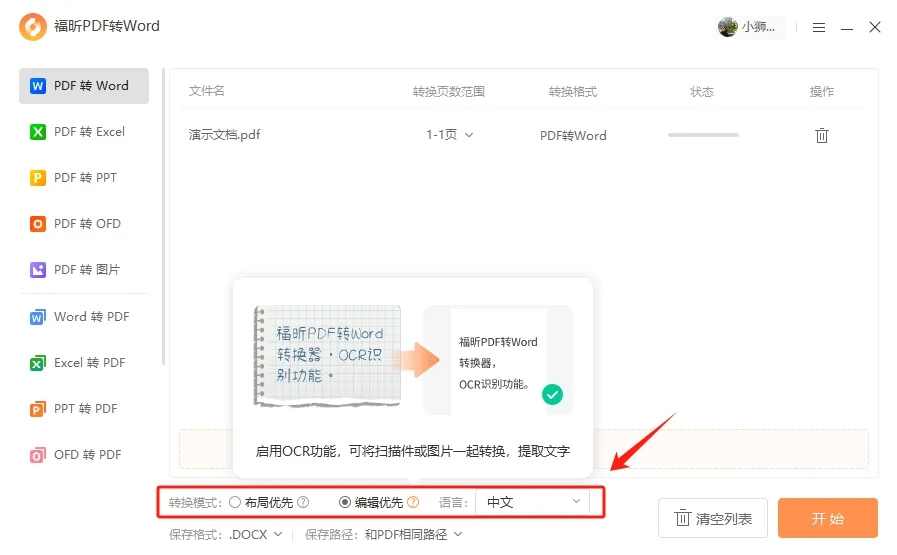
Task: Delete 演示文档.pdf with the trash icon
Action: (x=821, y=136)
